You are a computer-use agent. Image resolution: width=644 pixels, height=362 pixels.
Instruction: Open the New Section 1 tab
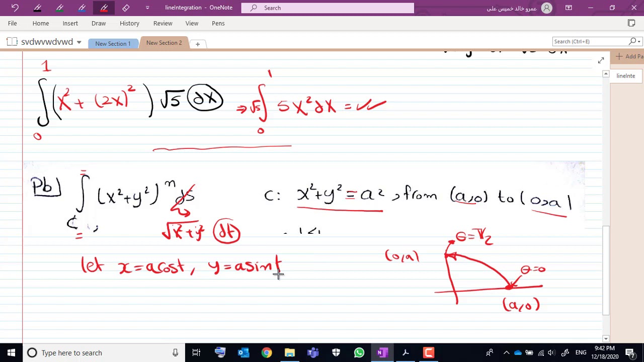[x=113, y=43]
